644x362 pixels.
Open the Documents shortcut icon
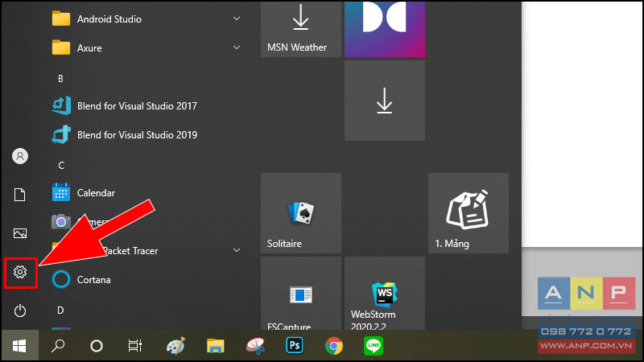pyautogui.click(x=20, y=195)
